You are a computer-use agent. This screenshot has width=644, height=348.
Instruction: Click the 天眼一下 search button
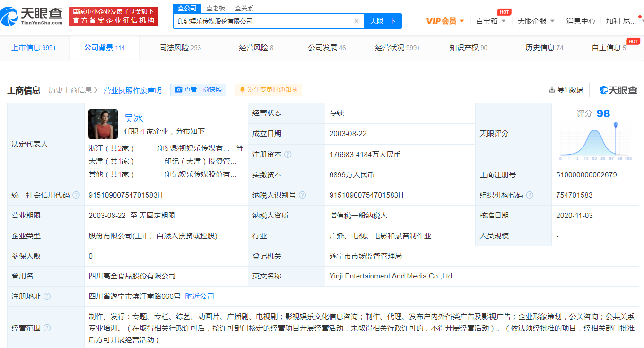(383, 21)
